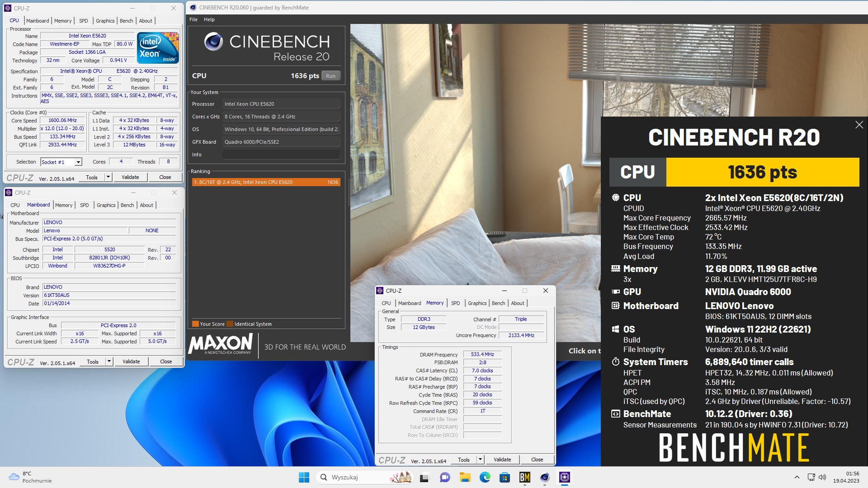Select ranking entry 8C/16T Intel Xeon E5620
This screenshot has width=868, height=488.
pos(266,182)
